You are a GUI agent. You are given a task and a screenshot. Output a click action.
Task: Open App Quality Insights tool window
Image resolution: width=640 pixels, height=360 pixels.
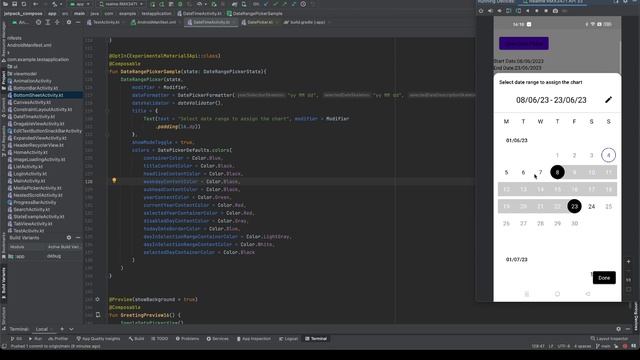click(98, 339)
